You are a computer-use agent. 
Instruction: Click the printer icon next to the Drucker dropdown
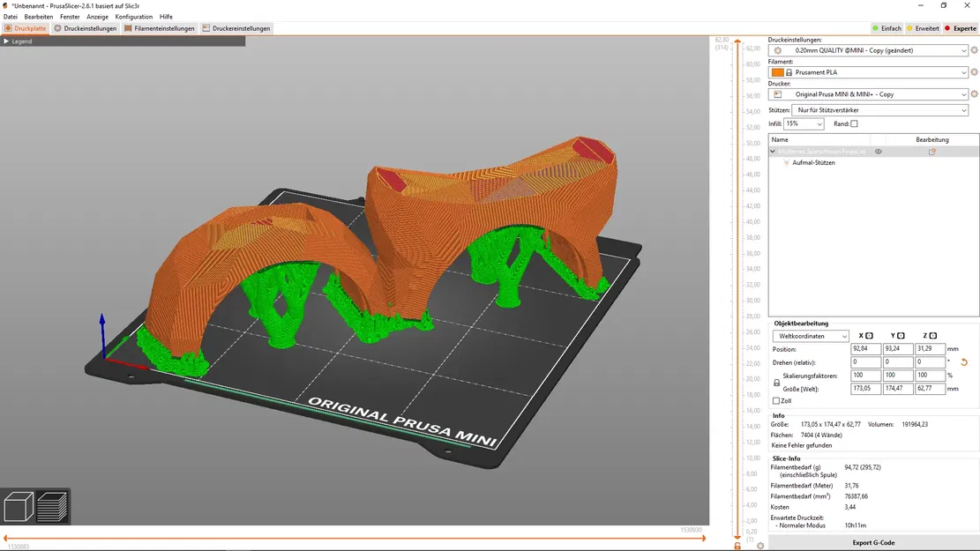coord(776,94)
